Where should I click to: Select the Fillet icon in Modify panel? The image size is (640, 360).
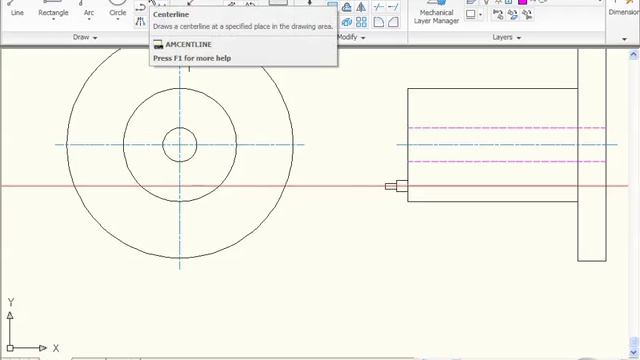click(x=378, y=22)
